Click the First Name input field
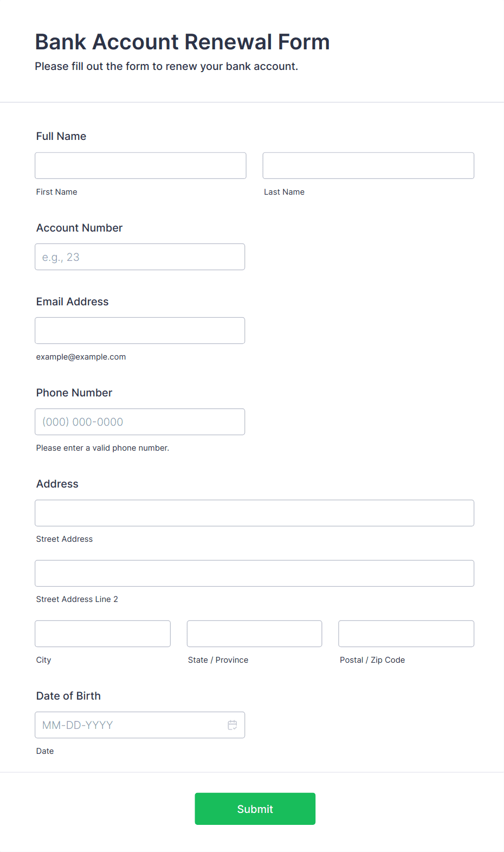The width and height of the screenshot is (504, 852). pyautogui.click(x=140, y=165)
